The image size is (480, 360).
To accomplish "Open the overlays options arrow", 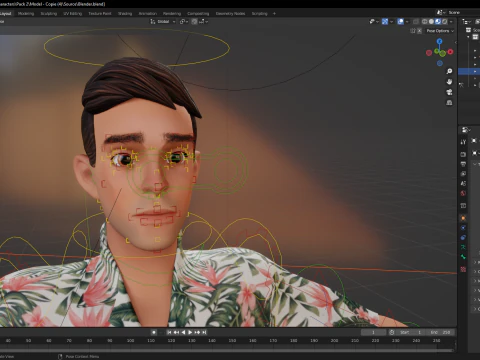I will pos(407,22).
